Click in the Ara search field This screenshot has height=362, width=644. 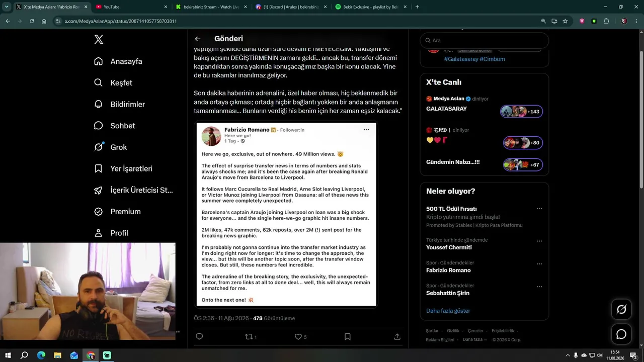pyautogui.click(x=484, y=40)
